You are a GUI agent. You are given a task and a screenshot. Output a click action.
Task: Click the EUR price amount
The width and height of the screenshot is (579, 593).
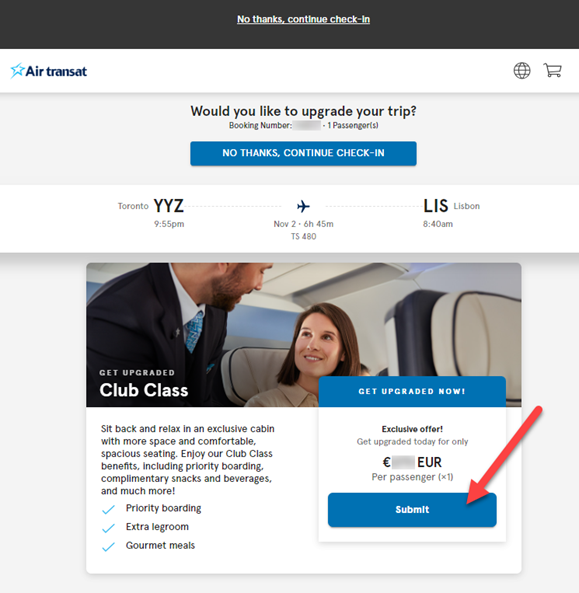(x=412, y=462)
